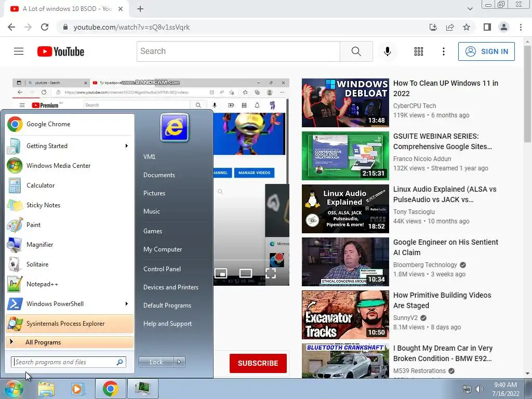Launch Notepad++

(x=70, y=284)
